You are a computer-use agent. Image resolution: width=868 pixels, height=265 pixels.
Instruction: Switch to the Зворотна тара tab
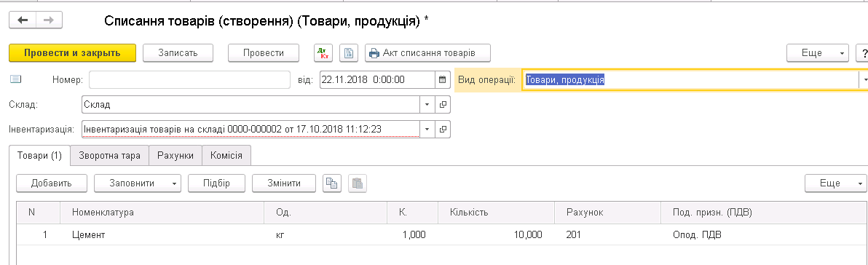point(114,156)
